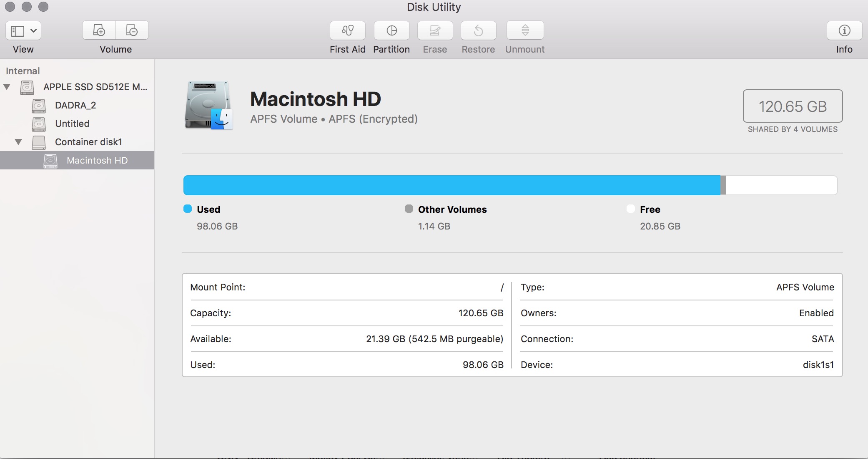Click the Container disk1 drive icon
Screen dimensions: 868x459
[x=39, y=142]
